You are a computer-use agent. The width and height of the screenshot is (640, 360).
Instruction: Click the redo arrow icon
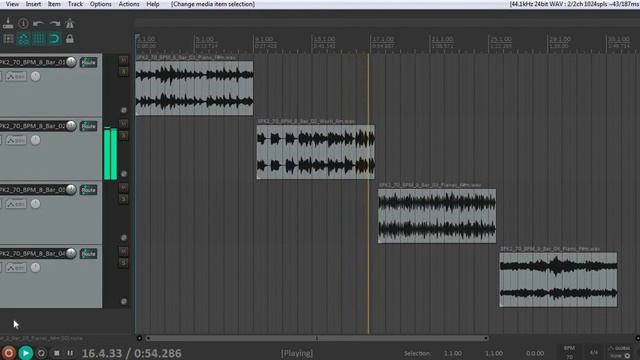(54, 24)
